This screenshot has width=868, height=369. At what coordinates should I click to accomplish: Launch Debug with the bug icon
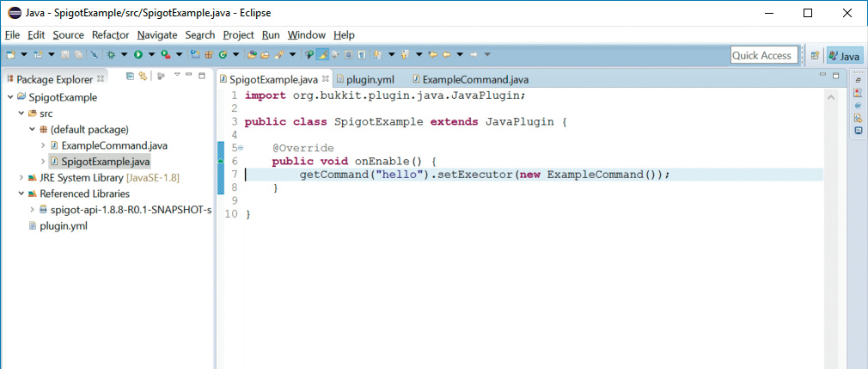[111, 54]
